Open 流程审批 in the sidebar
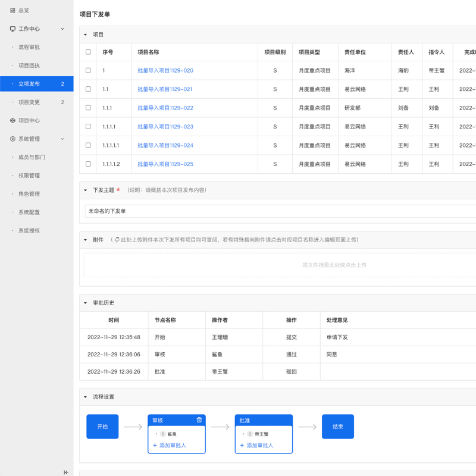This screenshot has width=476, height=476. (x=29, y=47)
